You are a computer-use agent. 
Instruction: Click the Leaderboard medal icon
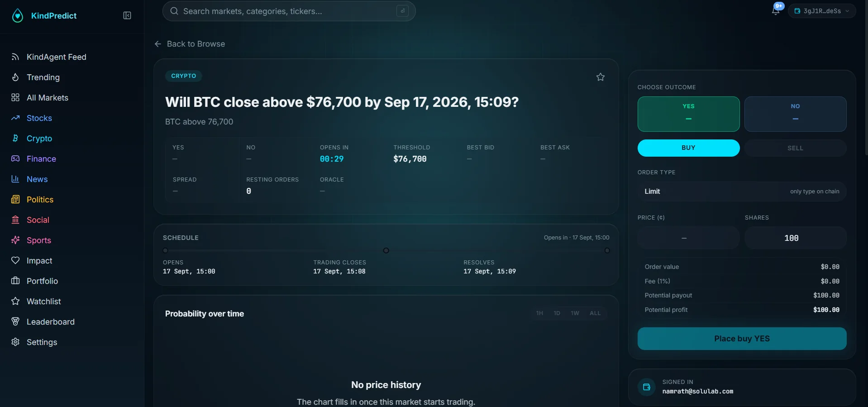15,322
